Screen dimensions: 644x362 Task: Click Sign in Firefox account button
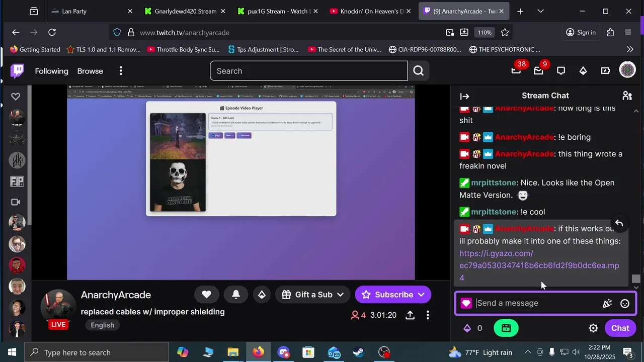click(x=581, y=32)
